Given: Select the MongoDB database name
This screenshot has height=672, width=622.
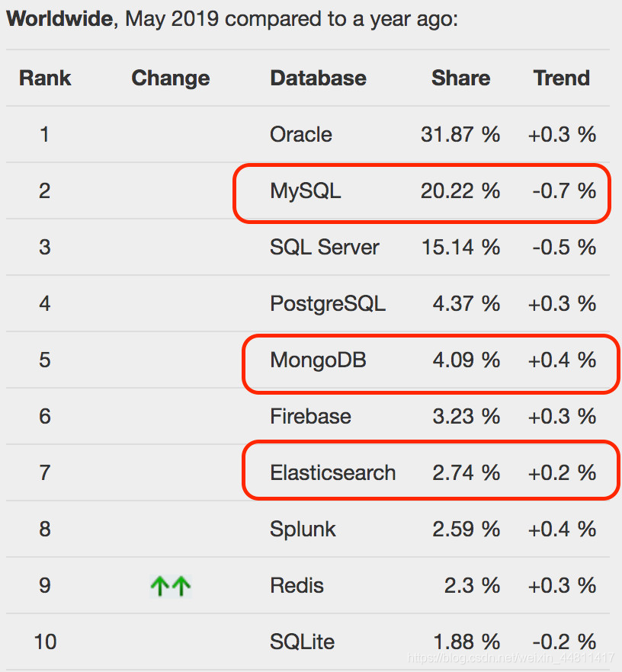Looking at the screenshot, I should pos(318,360).
